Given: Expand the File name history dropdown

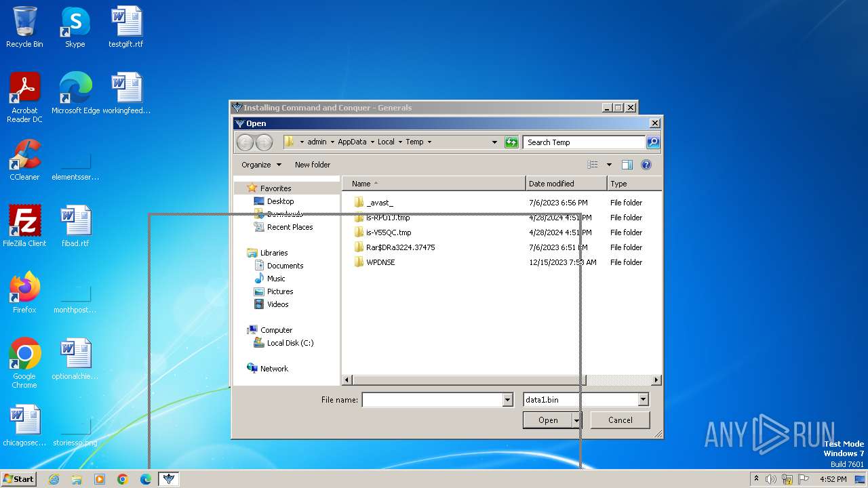Looking at the screenshot, I should 507,400.
